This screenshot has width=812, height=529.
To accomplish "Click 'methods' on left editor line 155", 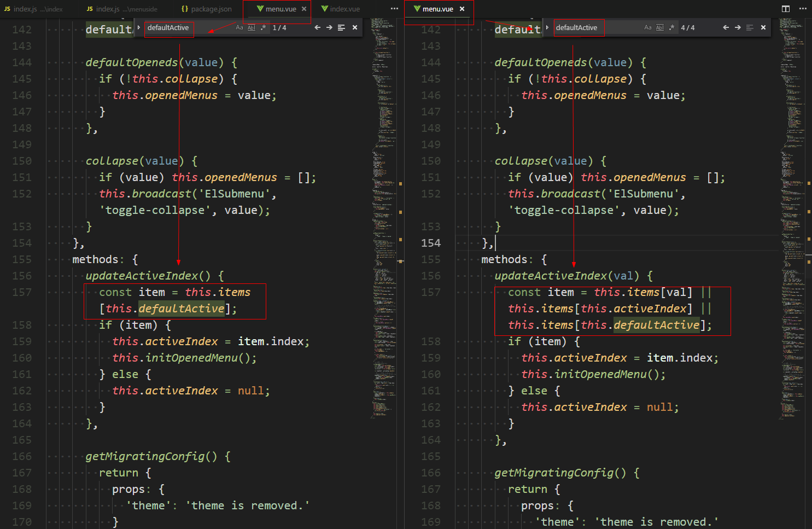I will (95, 259).
